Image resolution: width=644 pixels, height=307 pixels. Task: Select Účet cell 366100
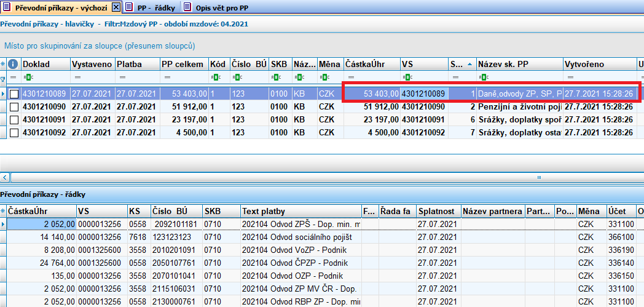pos(621,237)
